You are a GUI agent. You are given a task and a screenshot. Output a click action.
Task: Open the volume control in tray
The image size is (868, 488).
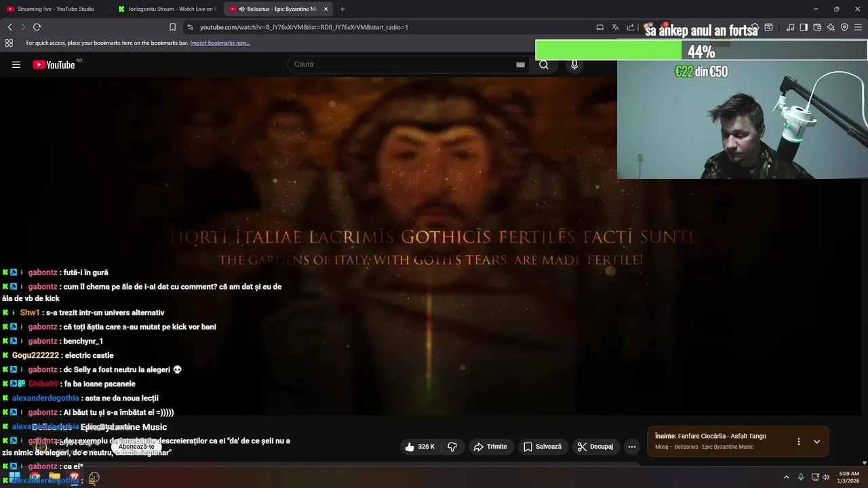826,477
